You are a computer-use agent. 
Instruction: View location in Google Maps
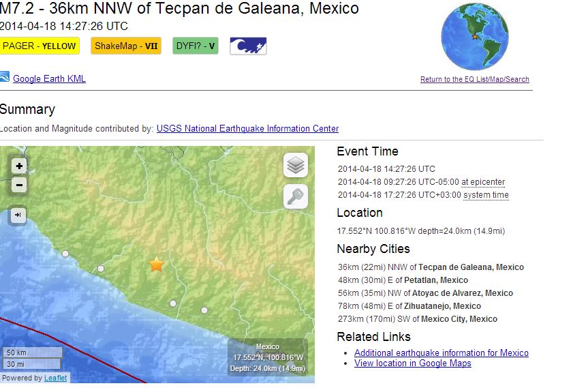[x=412, y=363]
